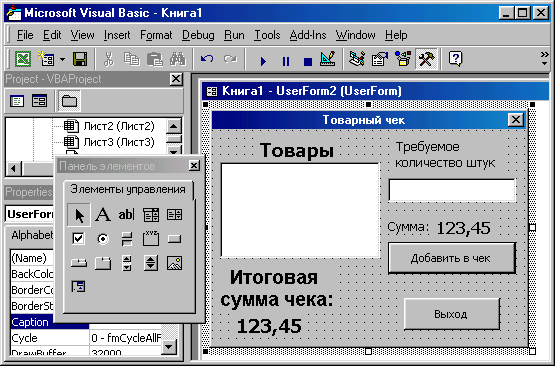555x366 pixels.
Task: Click project tree scroll left arrow
Action: (x=13, y=168)
